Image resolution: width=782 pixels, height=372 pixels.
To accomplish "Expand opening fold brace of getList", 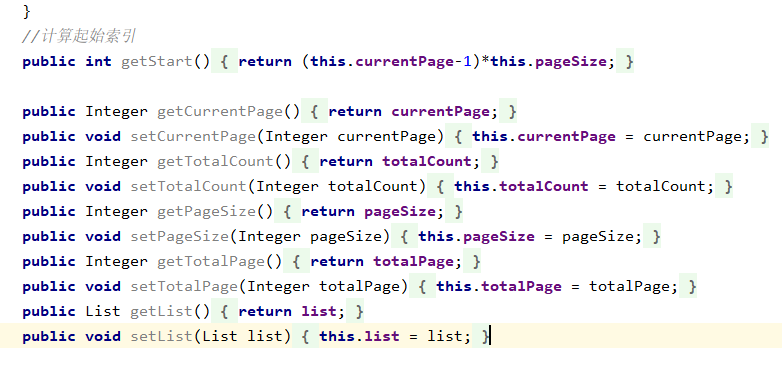I will click(224, 311).
